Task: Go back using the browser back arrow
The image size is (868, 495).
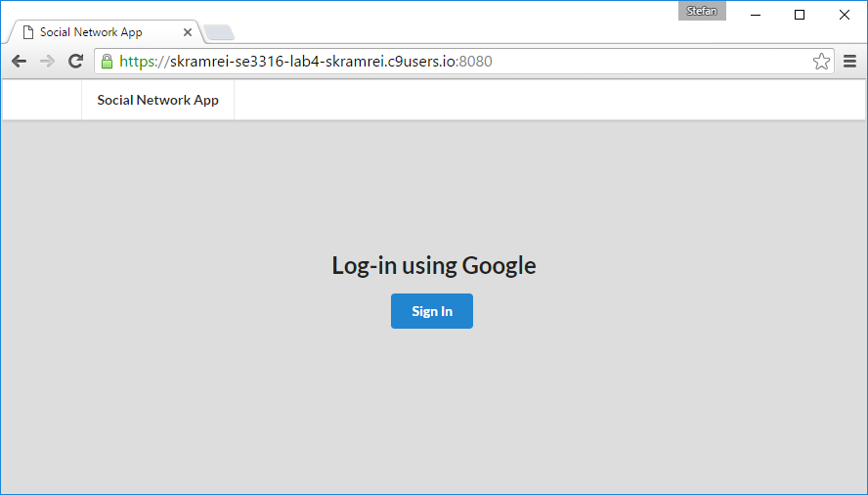Action: click(x=19, y=61)
